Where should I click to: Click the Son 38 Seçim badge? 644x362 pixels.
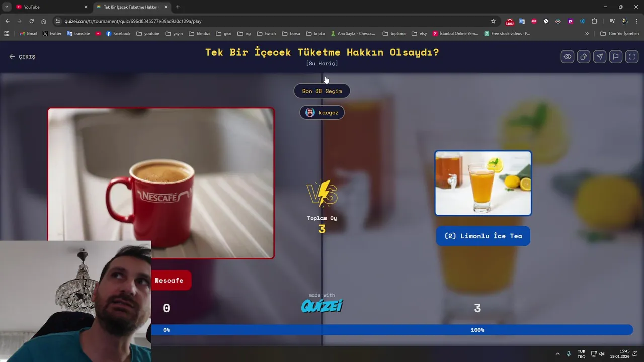click(x=322, y=91)
